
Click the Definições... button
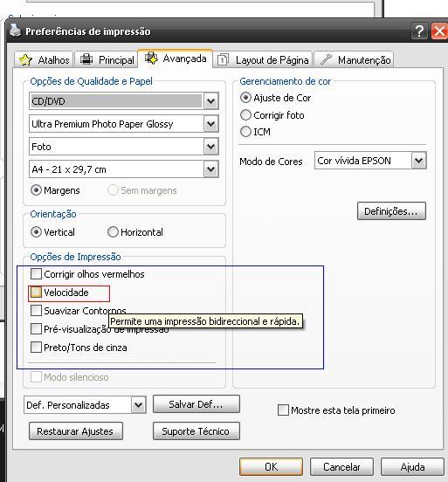coord(391,211)
